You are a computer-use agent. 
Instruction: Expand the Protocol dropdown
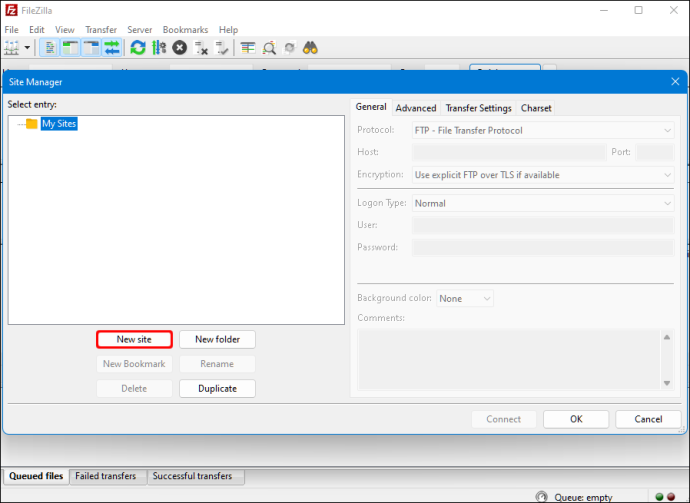point(543,130)
